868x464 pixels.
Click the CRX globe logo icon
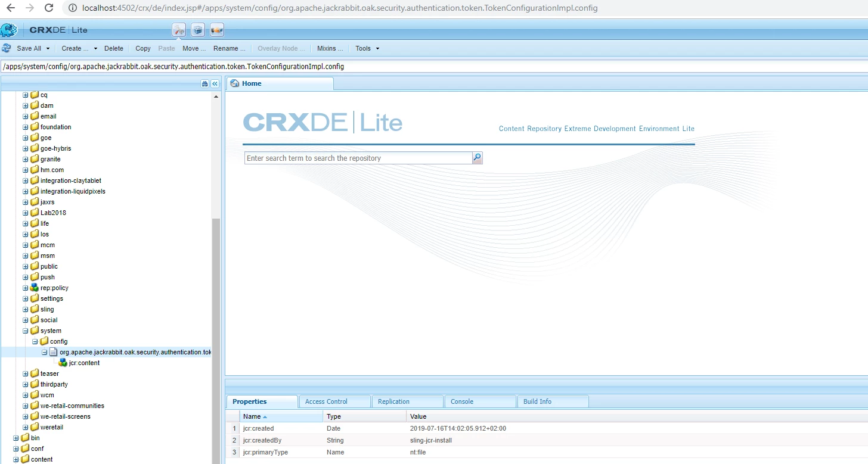(x=9, y=30)
